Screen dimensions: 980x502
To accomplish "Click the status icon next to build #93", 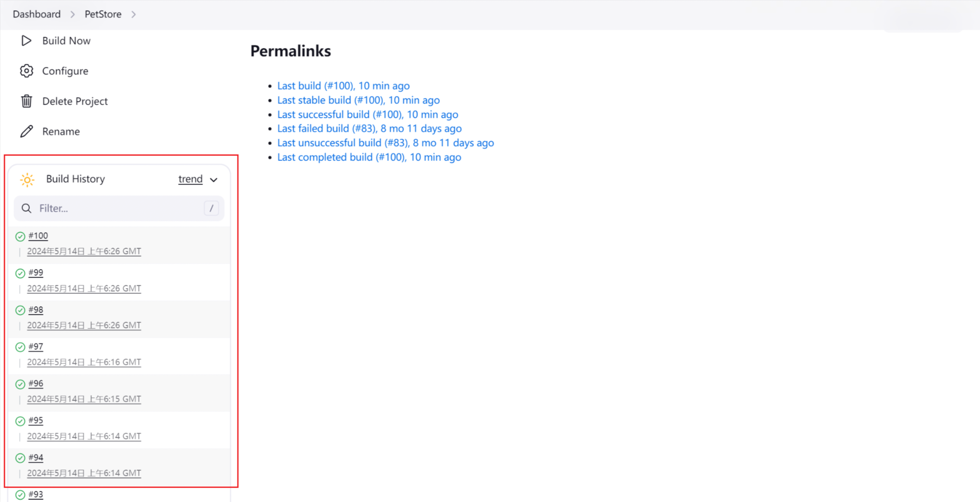I will [x=20, y=494].
